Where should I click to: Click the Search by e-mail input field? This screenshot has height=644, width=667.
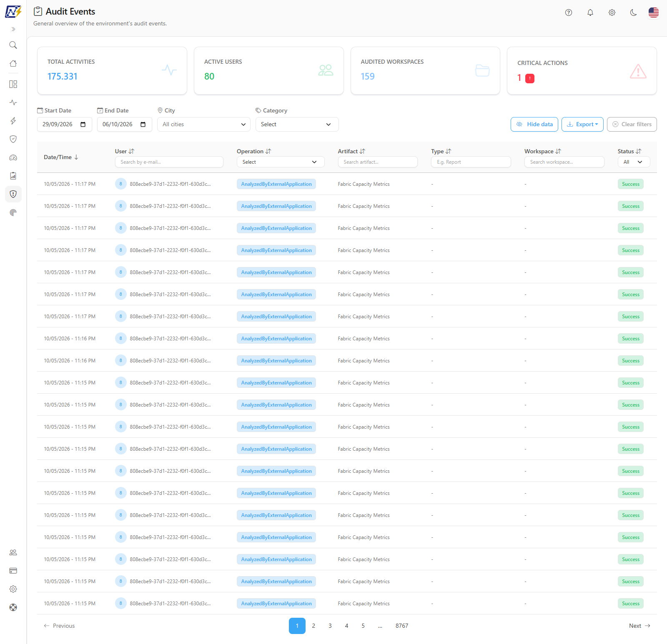(x=169, y=162)
